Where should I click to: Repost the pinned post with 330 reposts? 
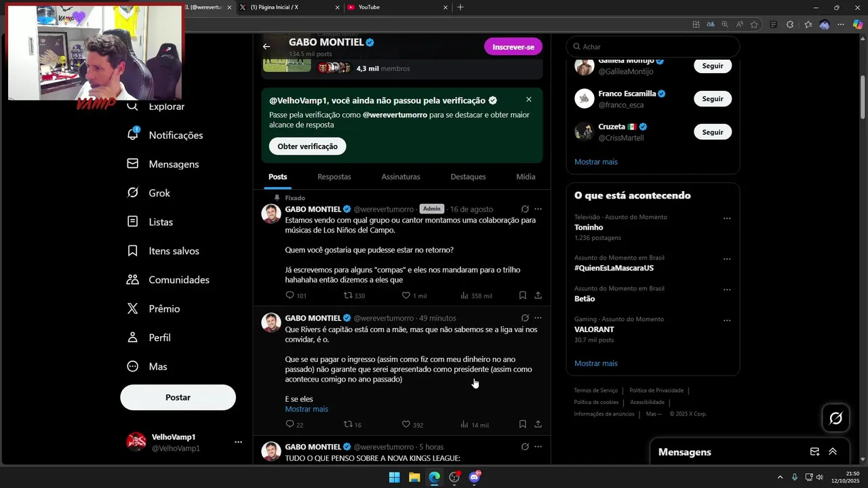[354, 296]
